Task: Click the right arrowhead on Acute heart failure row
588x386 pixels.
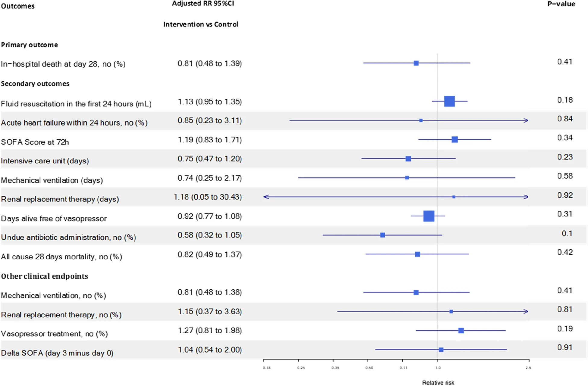Action: pos(526,120)
